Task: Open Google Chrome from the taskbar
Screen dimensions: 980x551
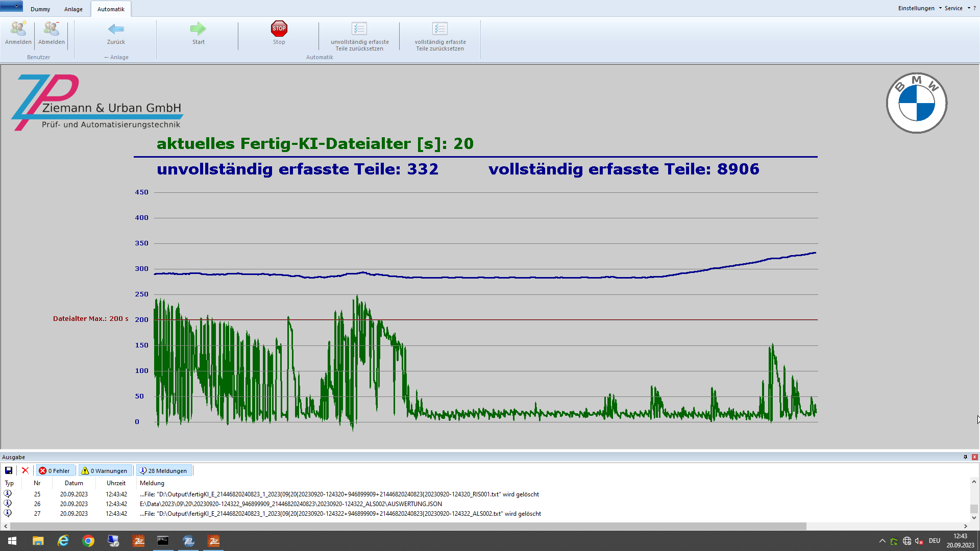Action: [x=88, y=541]
